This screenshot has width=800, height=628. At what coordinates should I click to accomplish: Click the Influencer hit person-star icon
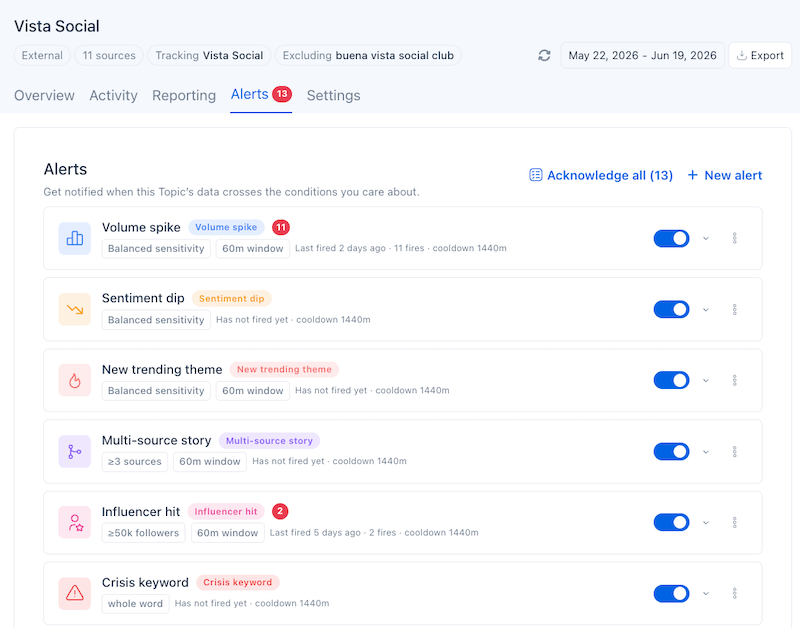[74, 522]
